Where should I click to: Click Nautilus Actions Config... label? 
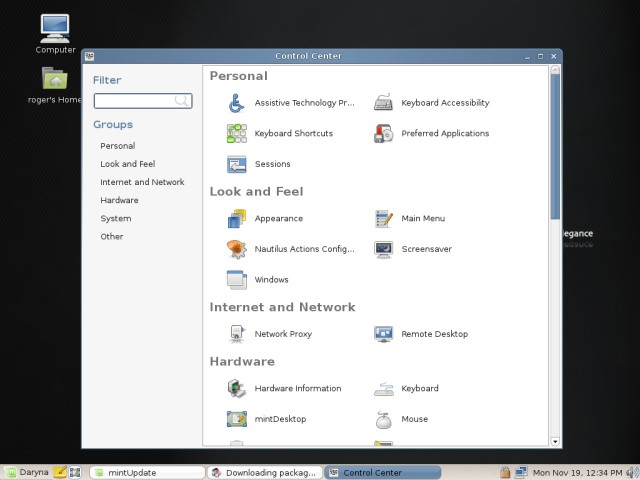tap(304, 249)
